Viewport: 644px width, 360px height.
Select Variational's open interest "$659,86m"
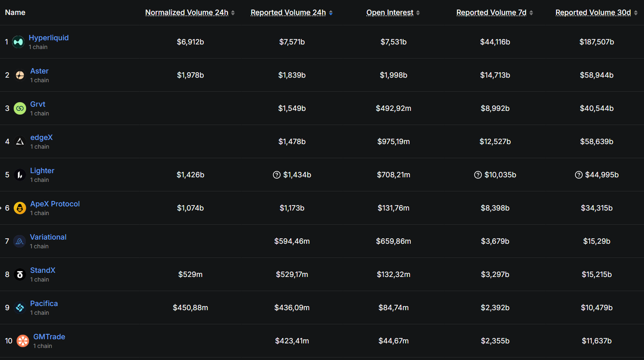click(x=394, y=241)
